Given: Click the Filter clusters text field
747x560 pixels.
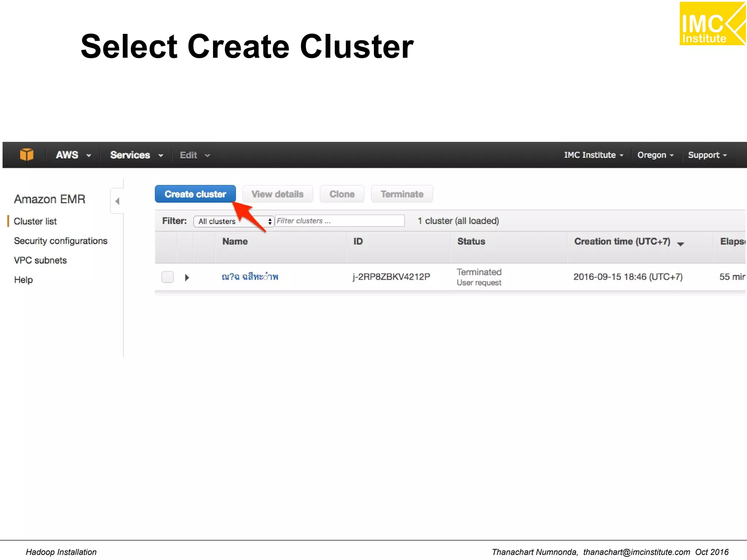Looking at the screenshot, I should click(x=340, y=221).
